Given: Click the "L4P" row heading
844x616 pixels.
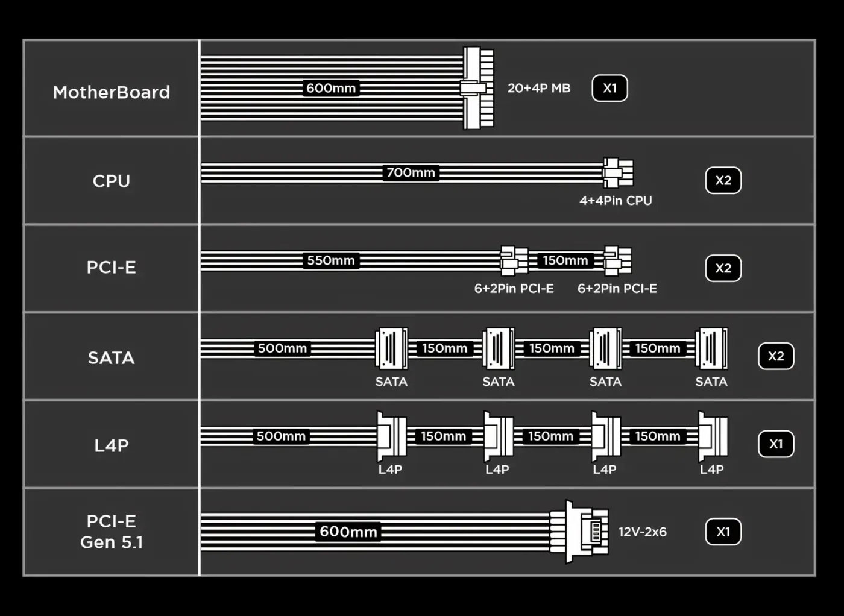Looking at the screenshot, I should (112, 445).
